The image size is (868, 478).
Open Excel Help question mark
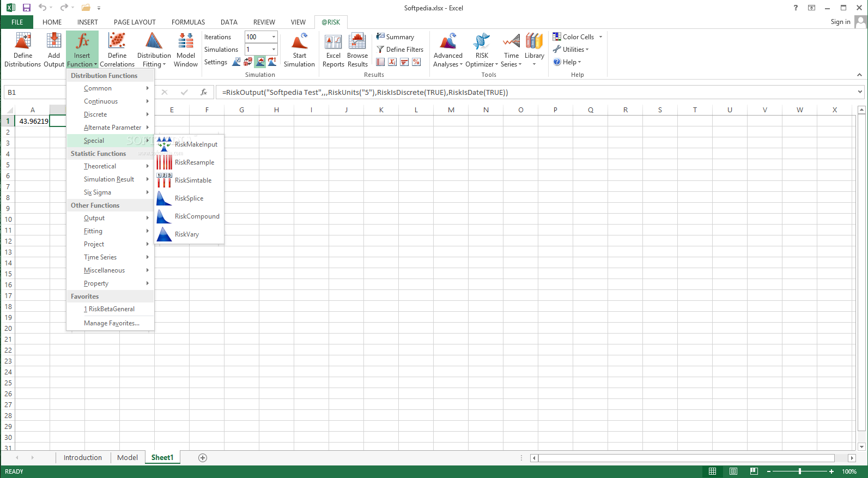pos(796,8)
